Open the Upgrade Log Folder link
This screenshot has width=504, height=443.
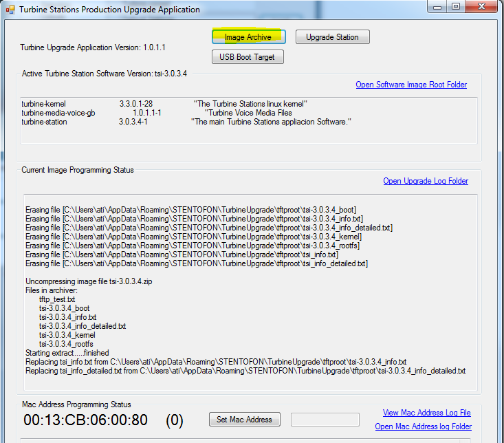[426, 181]
